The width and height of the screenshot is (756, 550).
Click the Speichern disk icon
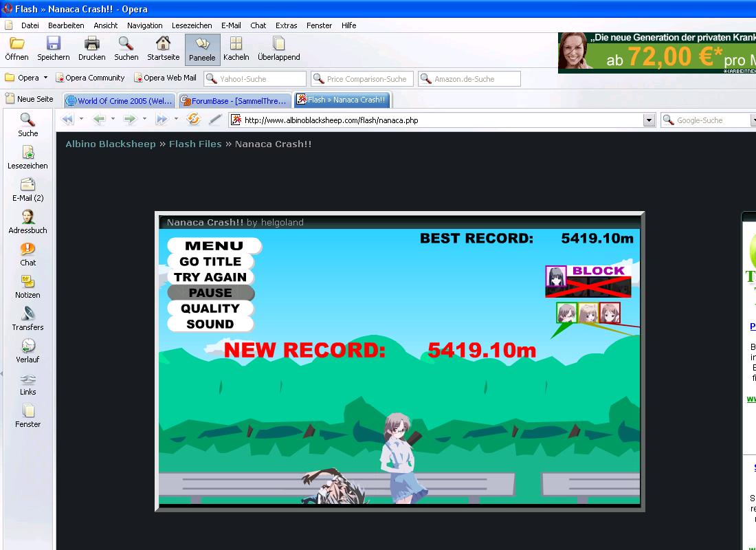[x=53, y=43]
